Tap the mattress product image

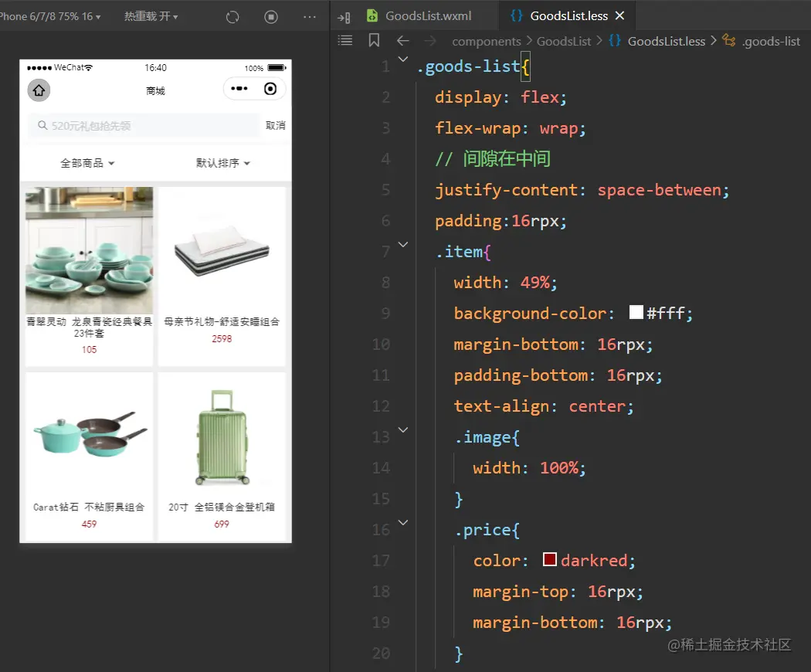coord(222,250)
